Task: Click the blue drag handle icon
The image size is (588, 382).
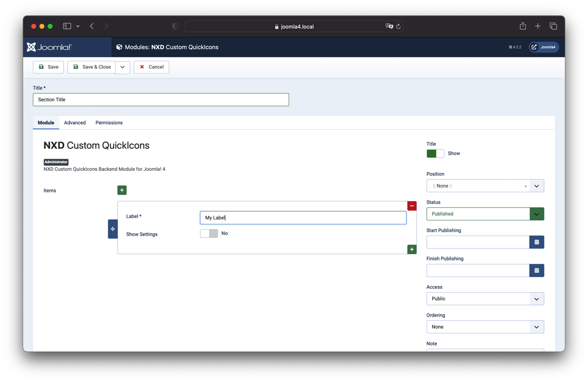Action: [113, 229]
